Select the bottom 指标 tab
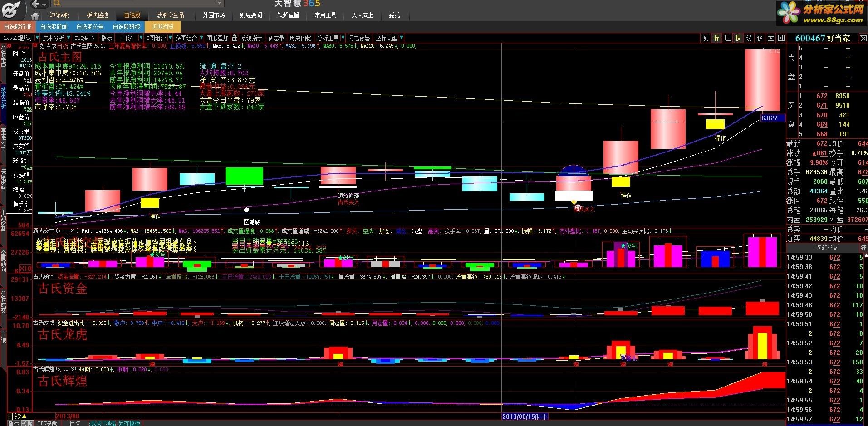 pos(14,423)
